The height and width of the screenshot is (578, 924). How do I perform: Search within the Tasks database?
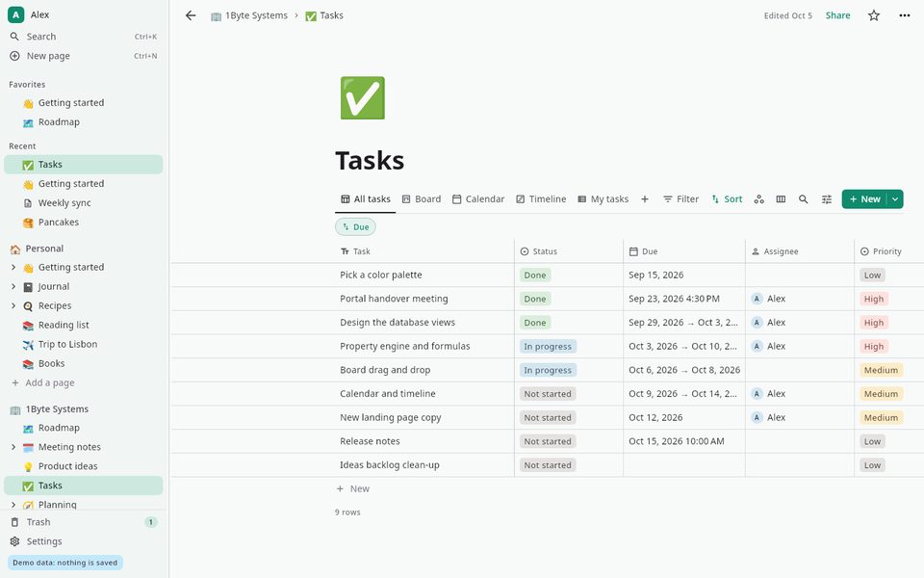click(x=803, y=199)
